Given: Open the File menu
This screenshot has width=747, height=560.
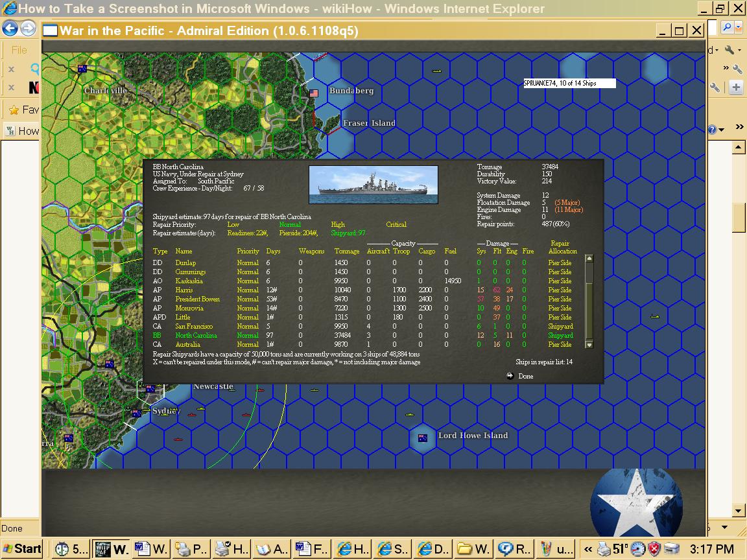Looking at the screenshot, I should click(19, 49).
